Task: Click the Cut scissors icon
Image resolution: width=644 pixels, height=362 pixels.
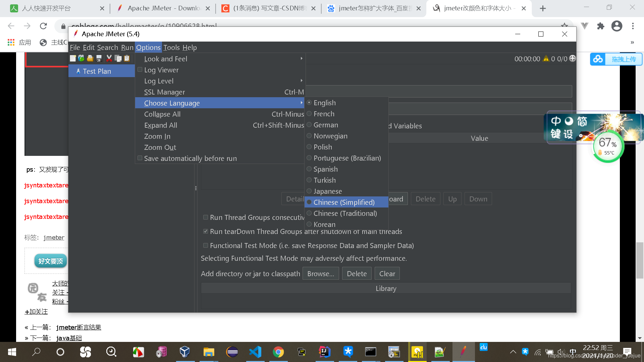Action: (109, 58)
